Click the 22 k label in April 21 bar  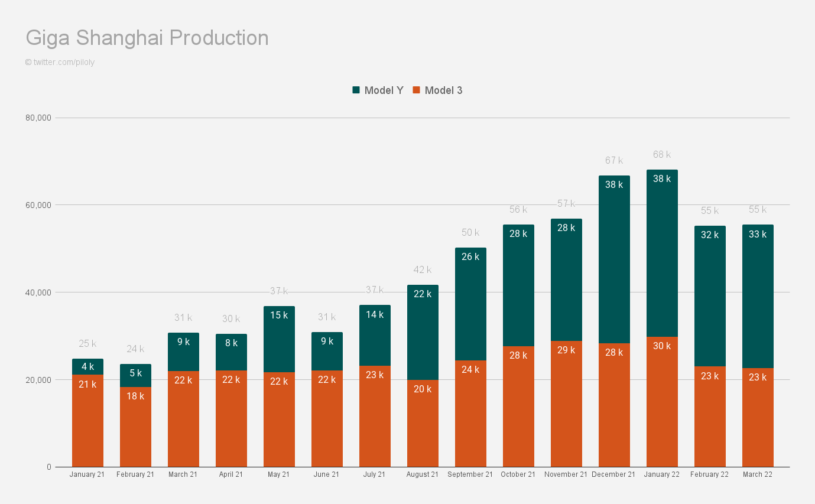click(x=231, y=380)
